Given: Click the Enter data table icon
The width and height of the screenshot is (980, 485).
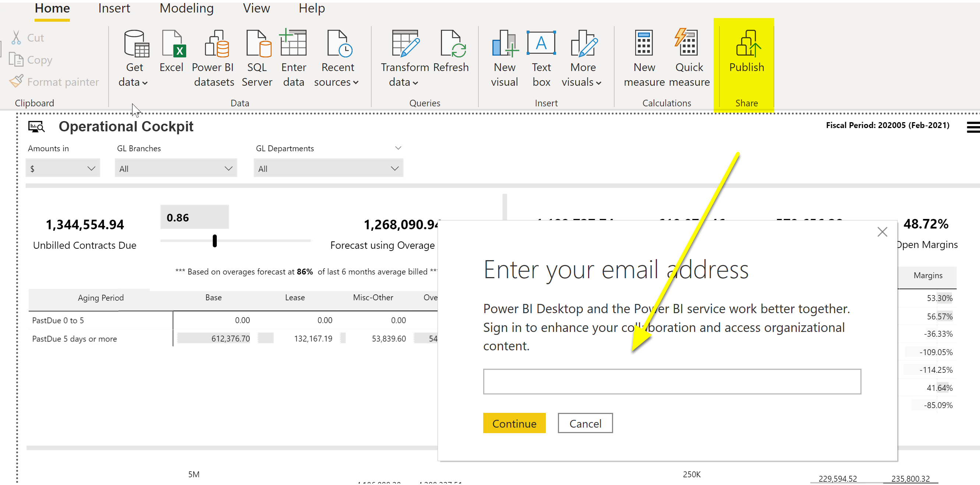Looking at the screenshot, I should click(x=293, y=43).
